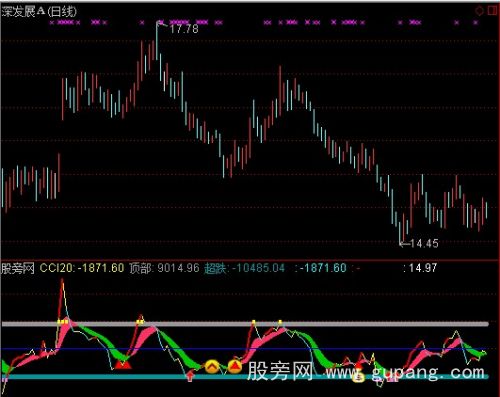
Task: Click the 17.78 high price label
Action: [x=184, y=29]
